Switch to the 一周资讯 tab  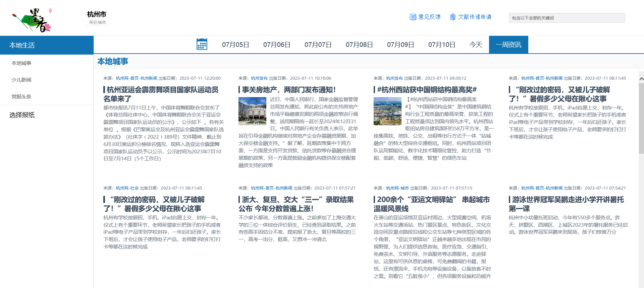pyautogui.click(x=508, y=45)
